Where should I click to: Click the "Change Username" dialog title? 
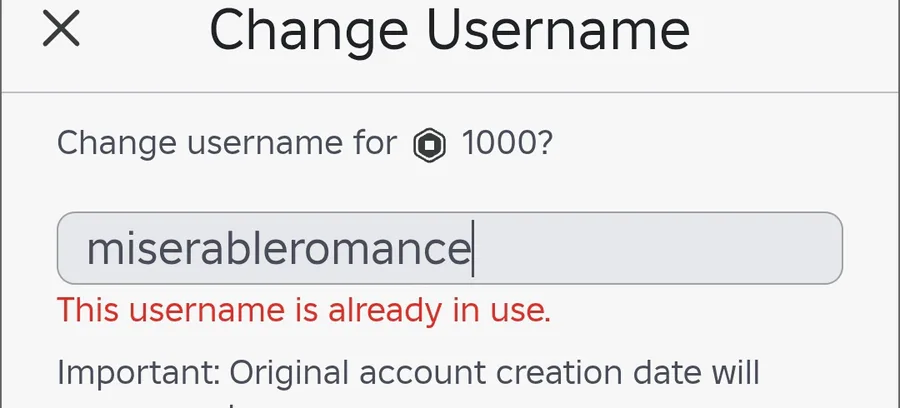coord(449,30)
